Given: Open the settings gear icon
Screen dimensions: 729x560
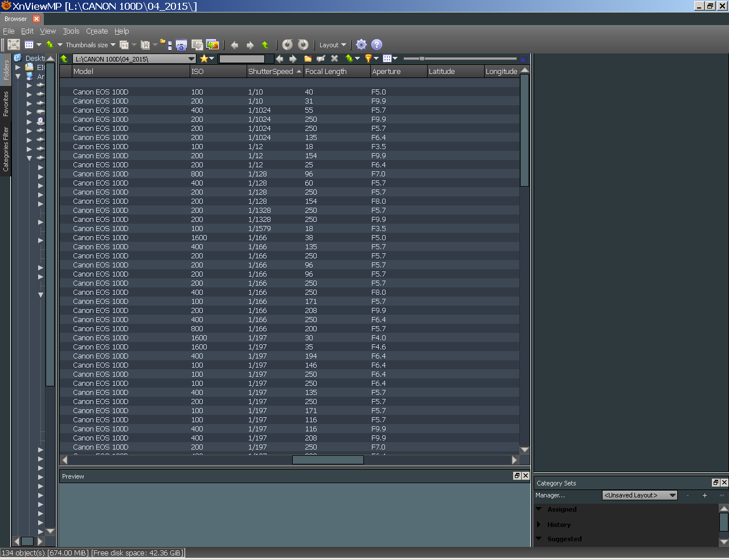Looking at the screenshot, I should [361, 44].
